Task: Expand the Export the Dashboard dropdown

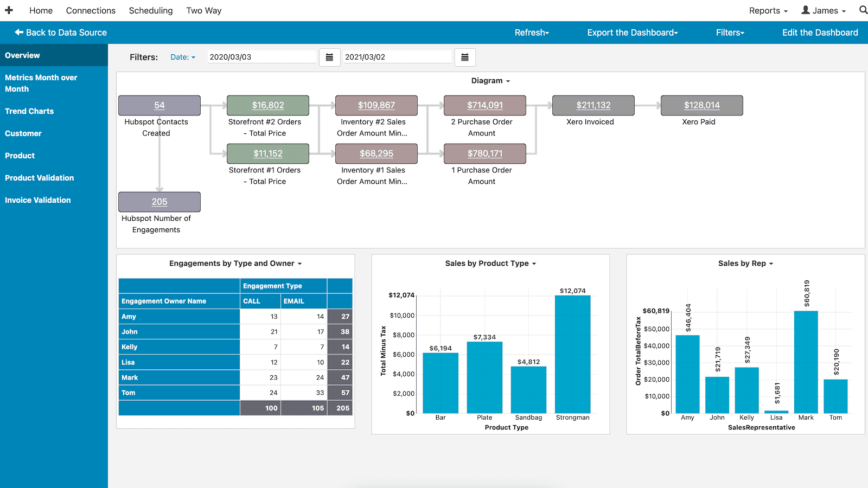Action: [631, 33]
